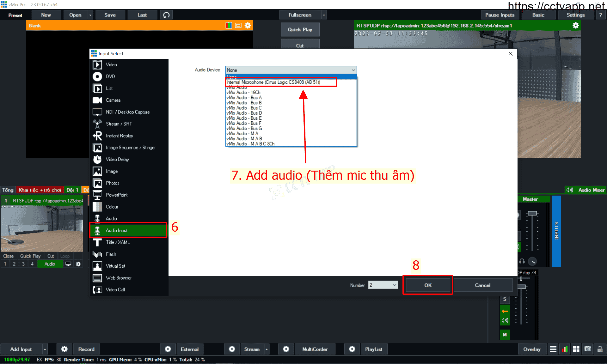The height and width of the screenshot is (364, 607).
Task: Pick the NDI / Desktop Capture option
Action: pos(127,112)
